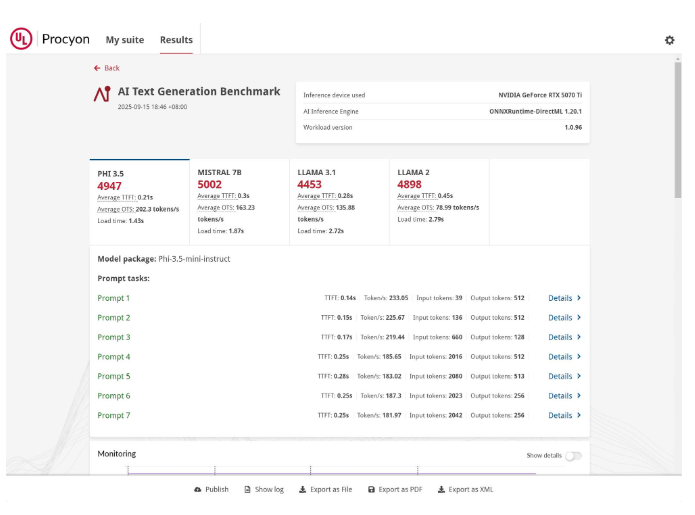Expand Prompt 3 details chevron
Viewport: 695px width, 515px height.
tap(579, 337)
